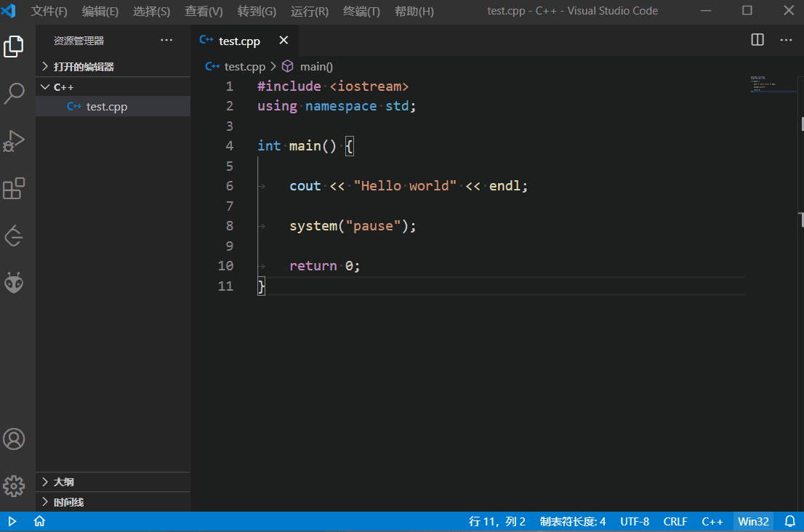804x532 pixels.
Task: Click the system("pause") call text
Action: (x=349, y=225)
